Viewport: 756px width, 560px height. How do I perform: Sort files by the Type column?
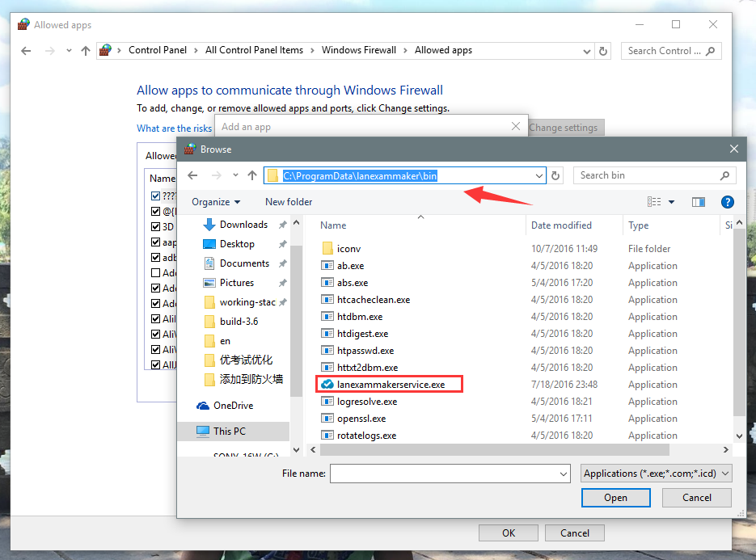639,225
